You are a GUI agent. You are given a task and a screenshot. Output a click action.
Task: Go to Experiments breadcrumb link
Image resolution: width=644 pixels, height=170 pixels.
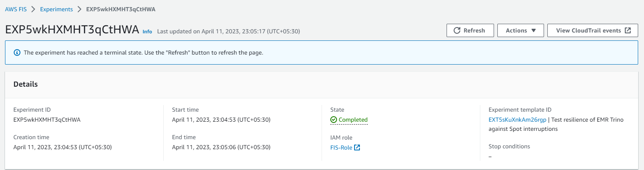point(57,9)
